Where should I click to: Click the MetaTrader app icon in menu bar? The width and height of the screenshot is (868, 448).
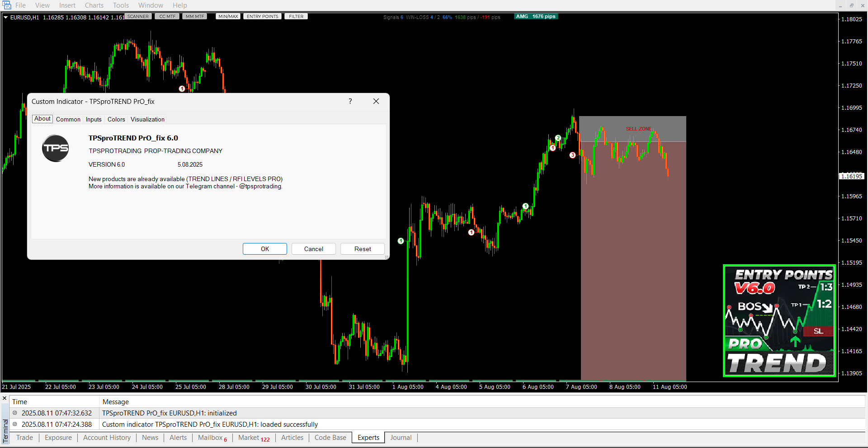pos(7,5)
